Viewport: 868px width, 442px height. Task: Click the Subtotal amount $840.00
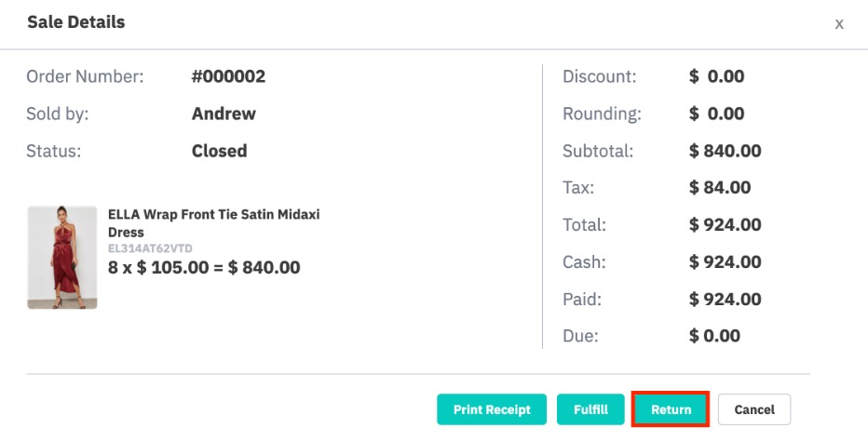(726, 151)
